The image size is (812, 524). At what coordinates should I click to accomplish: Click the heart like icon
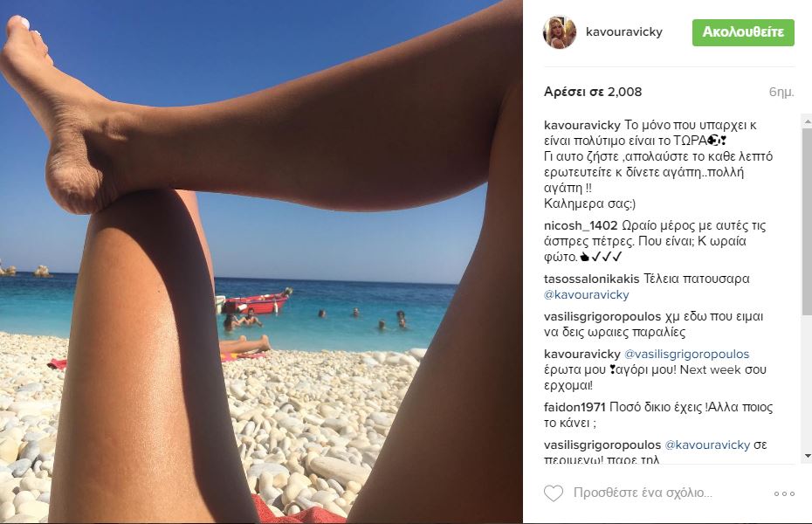point(553,493)
